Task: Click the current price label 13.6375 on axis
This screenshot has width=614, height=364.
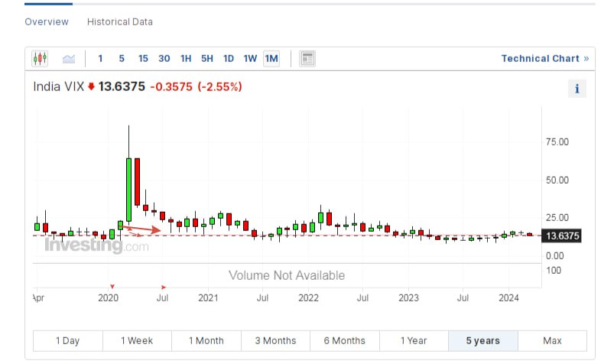Action: [561, 236]
